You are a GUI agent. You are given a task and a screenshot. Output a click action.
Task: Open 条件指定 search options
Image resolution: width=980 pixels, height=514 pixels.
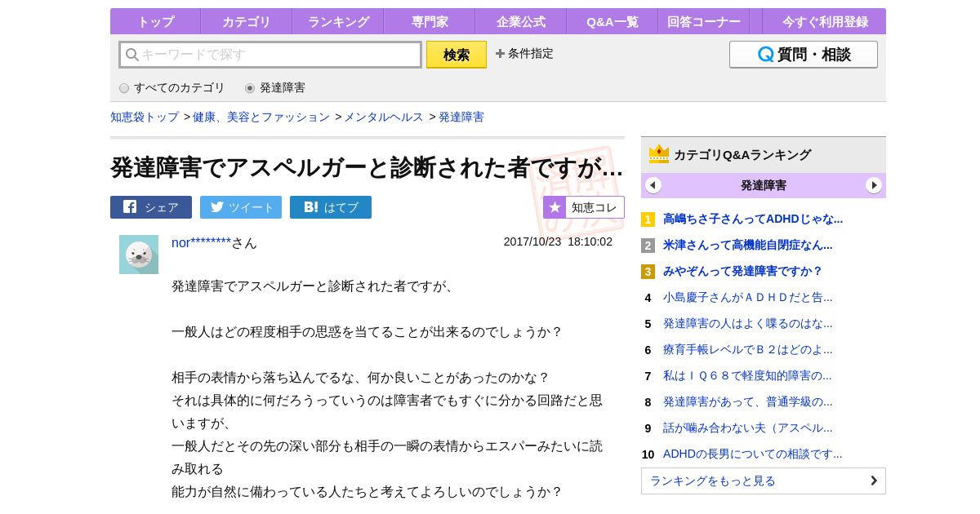(524, 54)
